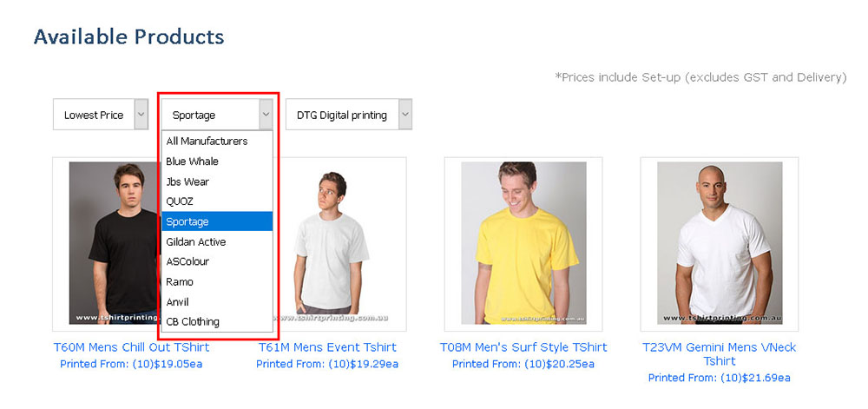
Task: Pick Jbs Wear from the manufacturer list
Action: [216, 181]
